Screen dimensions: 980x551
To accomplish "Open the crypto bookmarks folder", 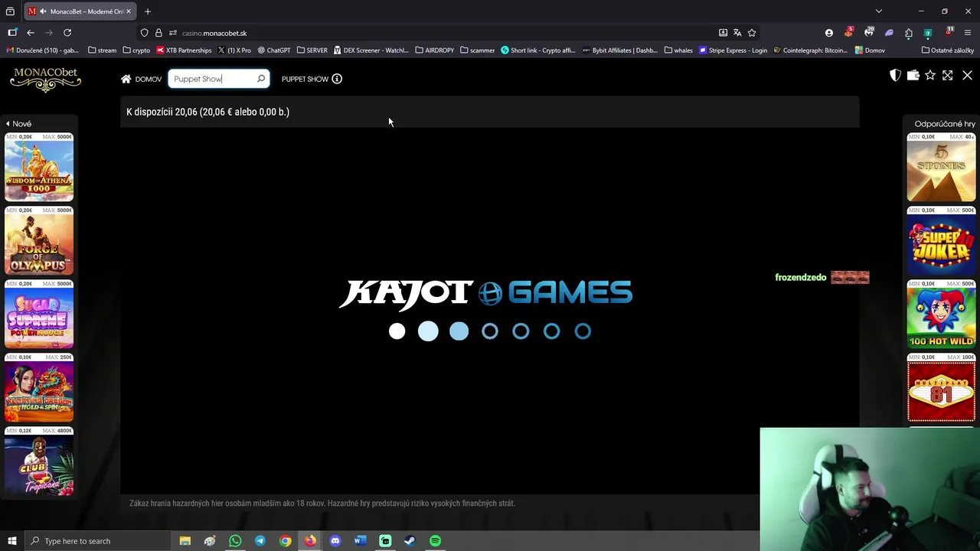I will (x=136, y=51).
